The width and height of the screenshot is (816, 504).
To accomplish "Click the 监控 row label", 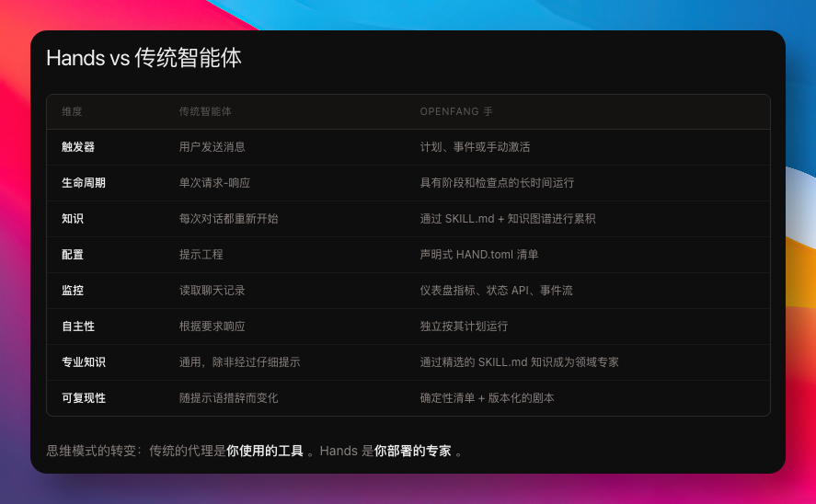I will pos(73,291).
